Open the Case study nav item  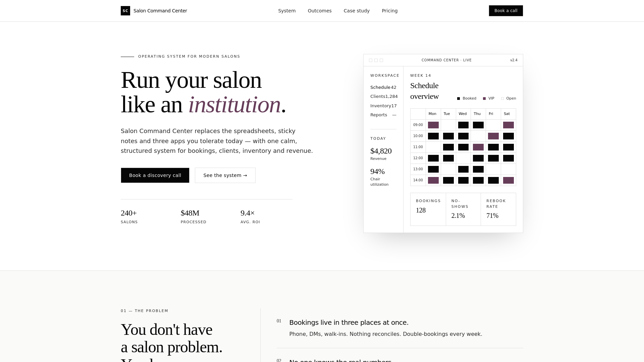357,11
